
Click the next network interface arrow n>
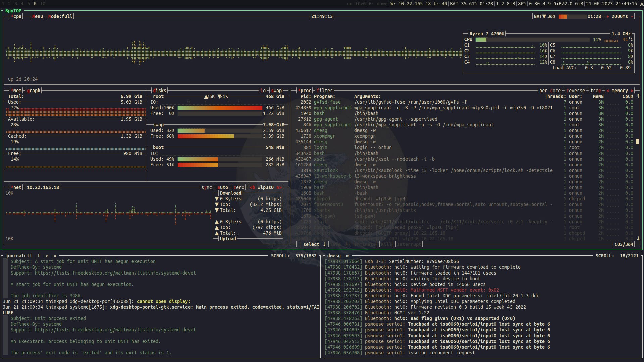pyautogui.click(x=279, y=187)
